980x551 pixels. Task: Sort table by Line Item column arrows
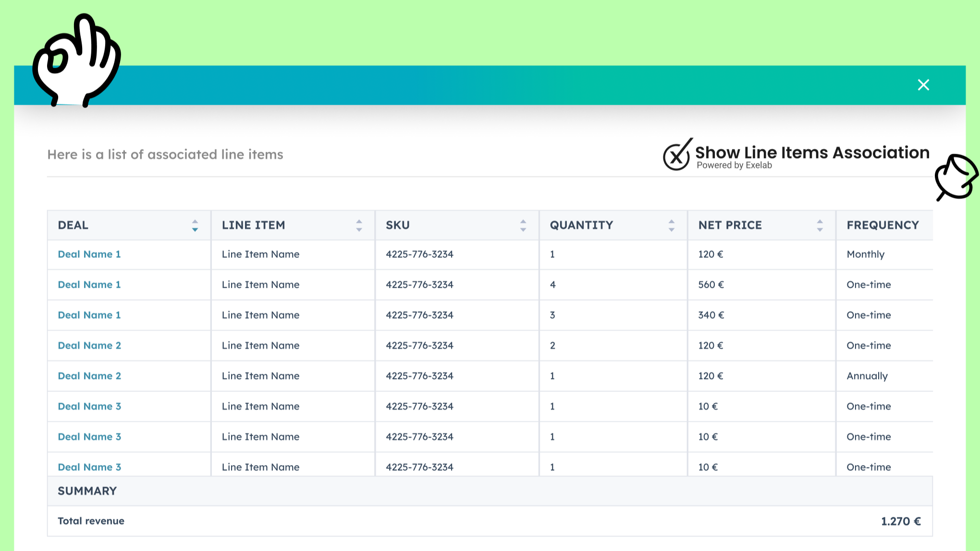[x=359, y=225]
